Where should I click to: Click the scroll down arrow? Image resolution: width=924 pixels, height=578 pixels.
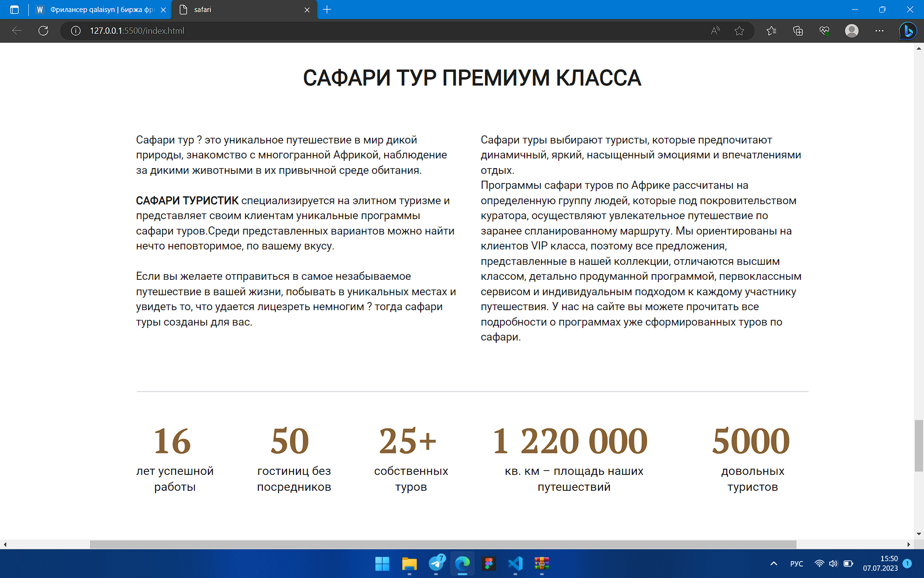pos(919,534)
